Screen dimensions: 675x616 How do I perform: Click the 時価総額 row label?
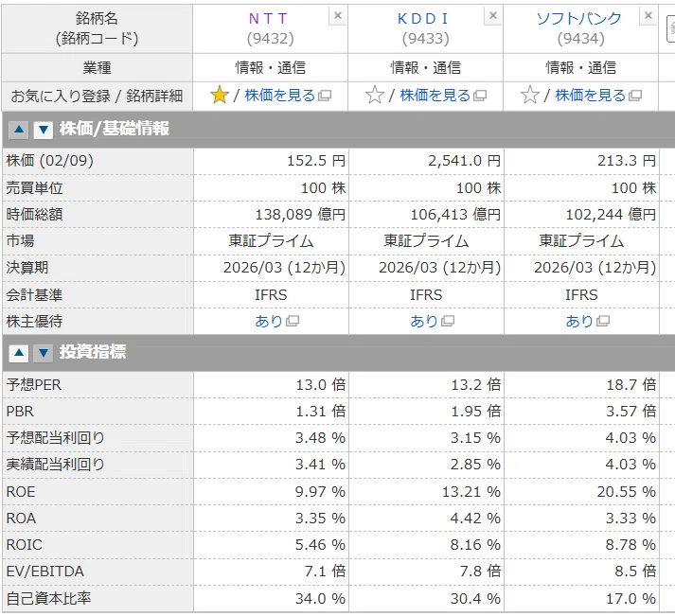(x=34, y=214)
